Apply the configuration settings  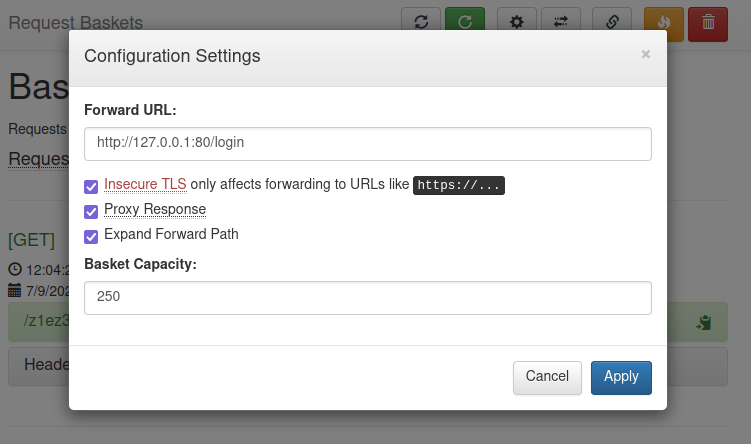(620, 377)
